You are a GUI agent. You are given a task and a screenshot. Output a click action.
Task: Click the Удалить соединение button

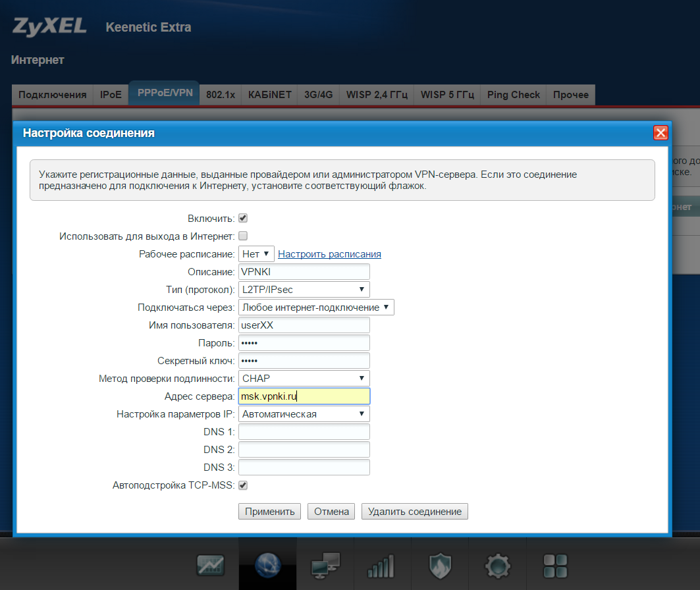[414, 512]
